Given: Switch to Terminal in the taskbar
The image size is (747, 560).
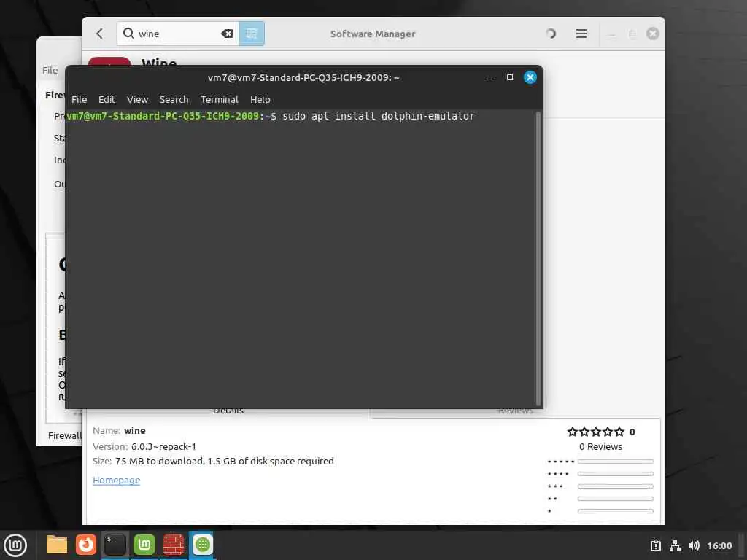Looking at the screenshot, I should [115, 545].
